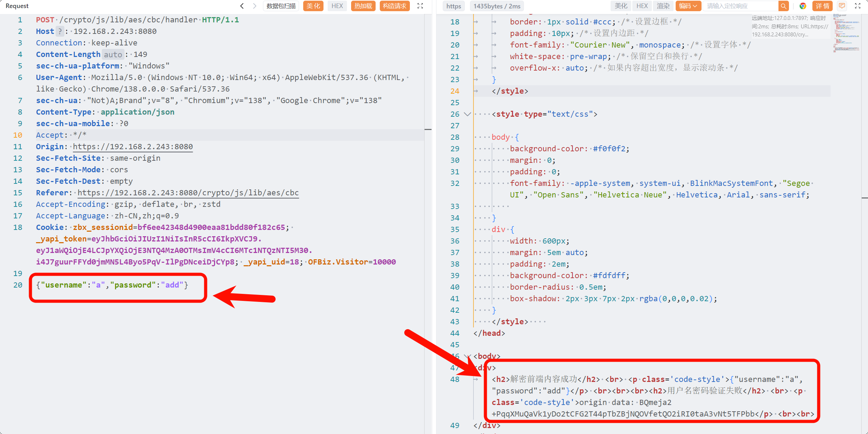Image resolution: width=868 pixels, height=434 pixels.
Task: Click the 详情 details button
Action: click(822, 6)
